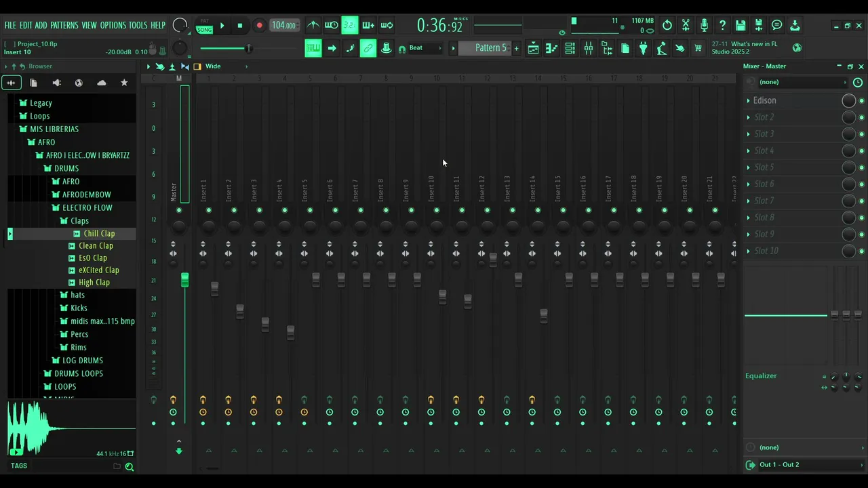Mute Insert 1 via its green LED

[209, 211]
